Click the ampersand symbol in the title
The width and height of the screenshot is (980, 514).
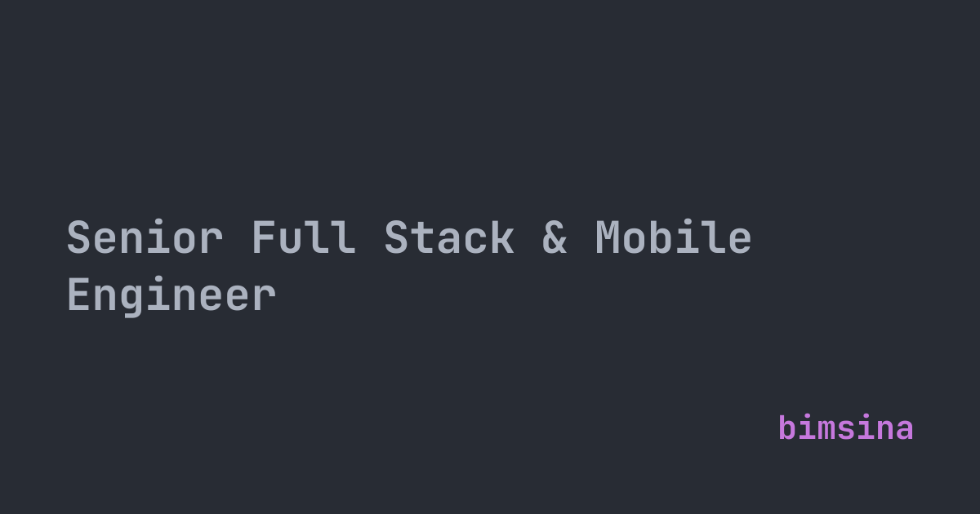click(x=555, y=238)
